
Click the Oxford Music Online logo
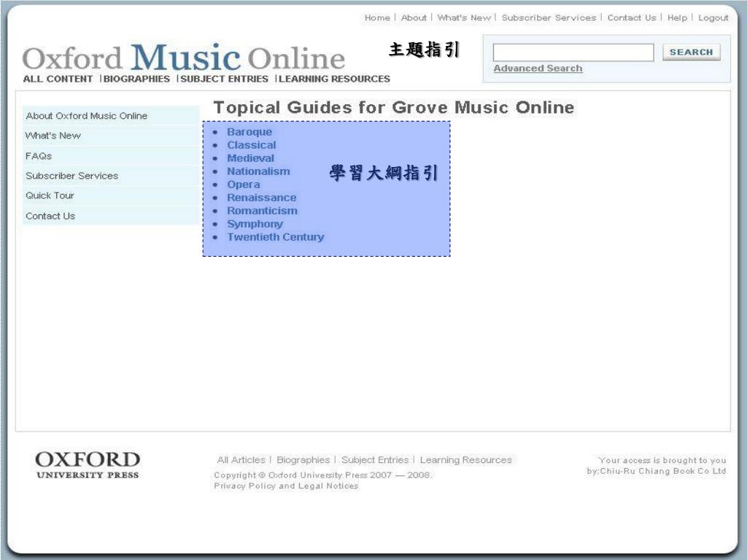point(183,57)
